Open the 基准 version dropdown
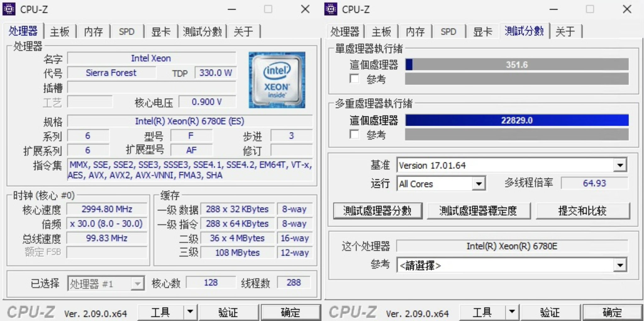The height and width of the screenshot is (321, 644). coord(620,165)
